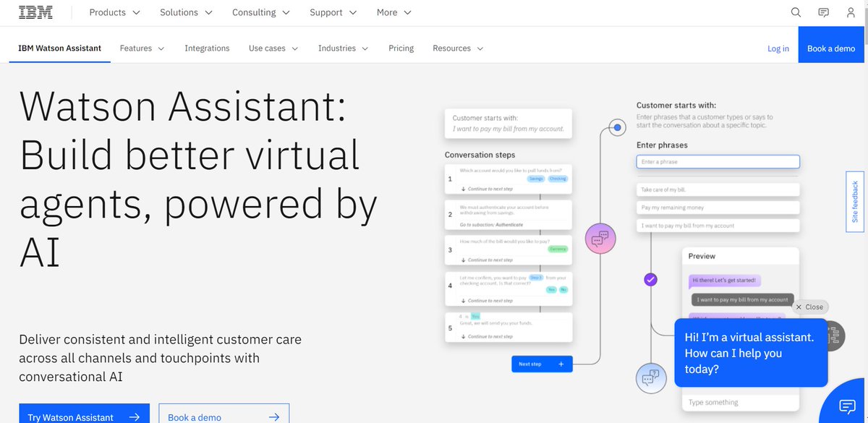This screenshot has width=868, height=423.
Task: Click the green Currency tag in step 3
Action: (558, 249)
